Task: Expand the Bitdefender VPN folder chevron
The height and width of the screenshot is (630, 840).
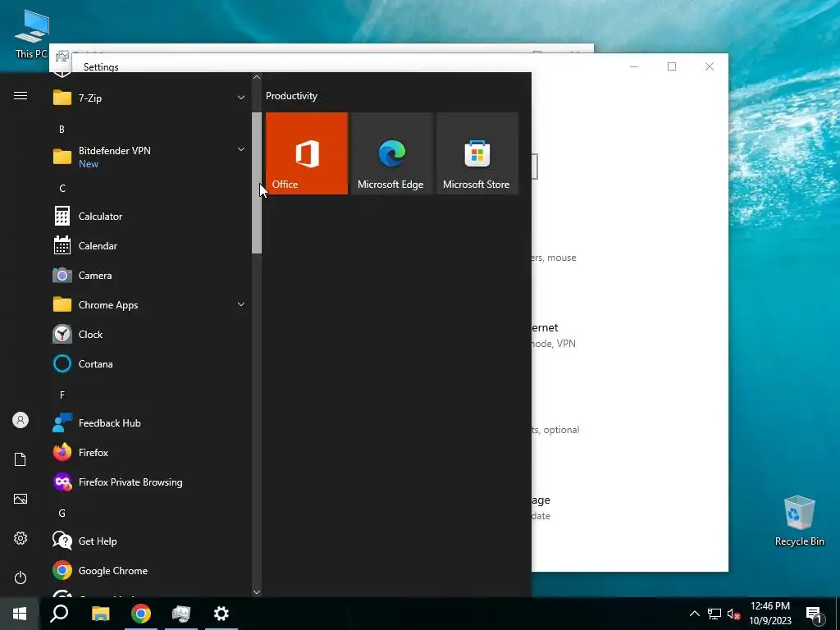Action: point(241,149)
